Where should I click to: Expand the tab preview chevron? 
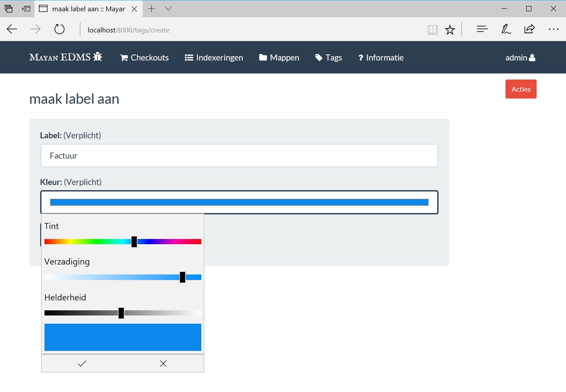[169, 9]
